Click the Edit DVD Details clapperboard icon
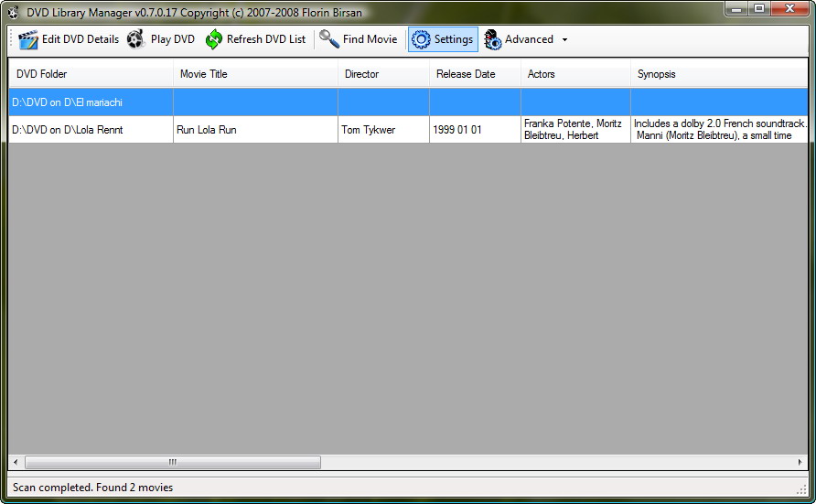816x504 pixels. point(28,39)
